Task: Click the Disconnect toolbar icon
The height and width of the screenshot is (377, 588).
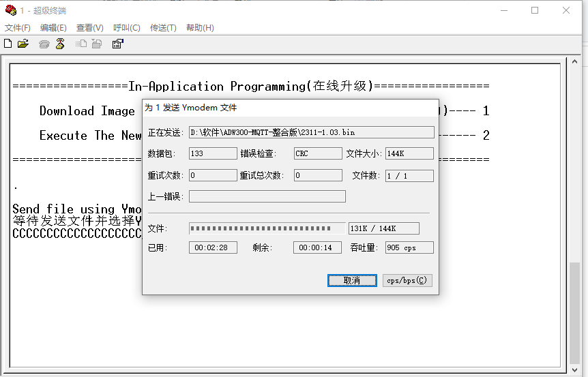Action: coord(60,44)
